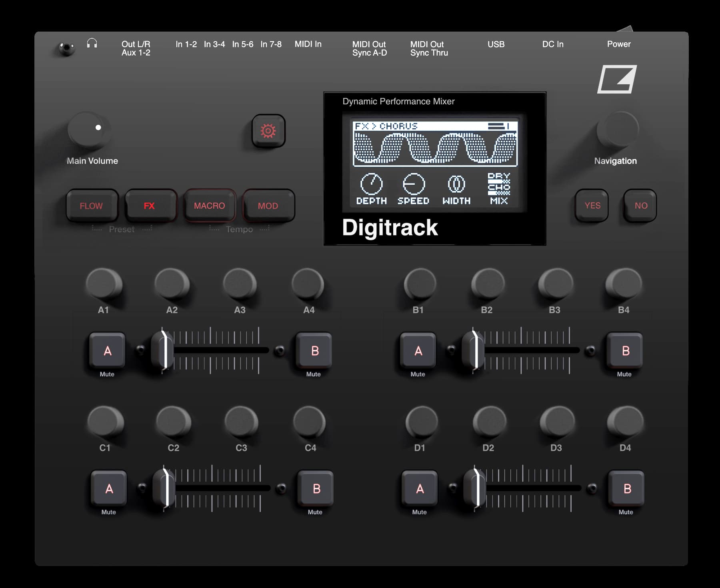
Task: Click the red gear settings button
Action: point(268,131)
